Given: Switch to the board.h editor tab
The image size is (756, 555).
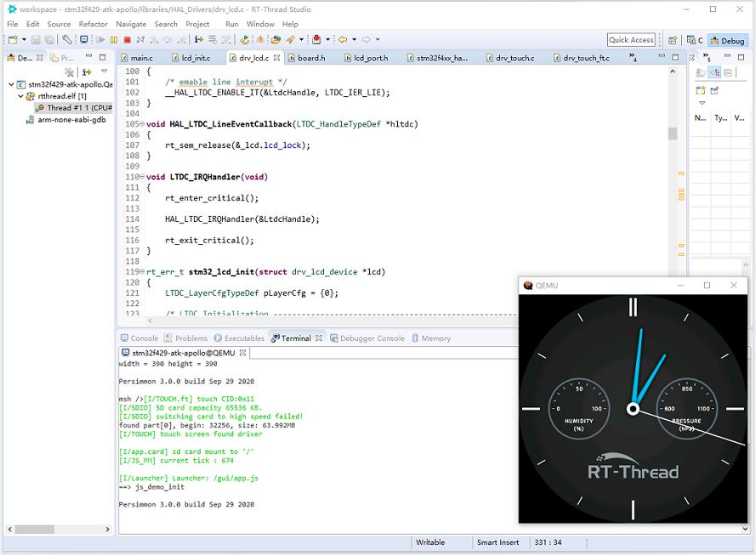Looking at the screenshot, I should click(x=307, y=58).
